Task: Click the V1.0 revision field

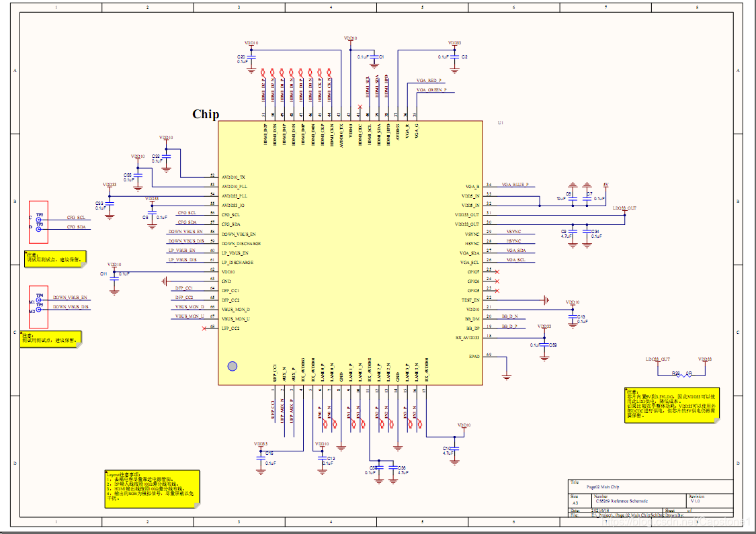Action: click(x=696, y=500)
